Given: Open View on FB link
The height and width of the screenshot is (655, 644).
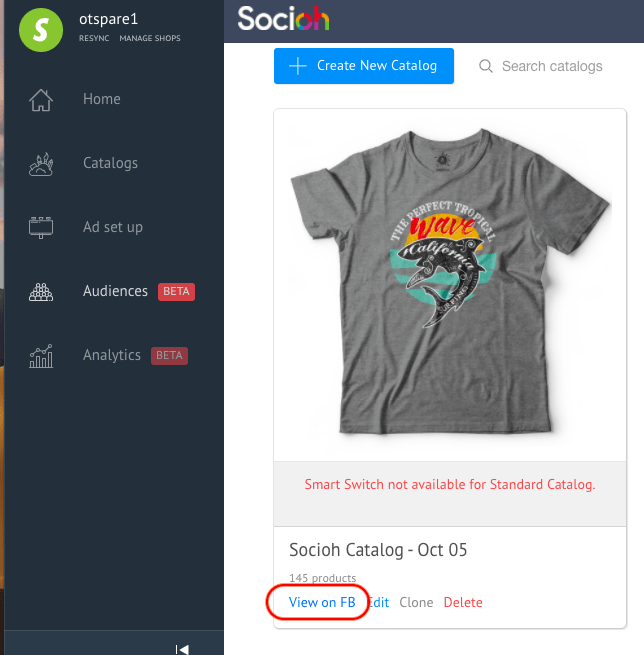Looking at the screenshot, I should click(322, 602).
